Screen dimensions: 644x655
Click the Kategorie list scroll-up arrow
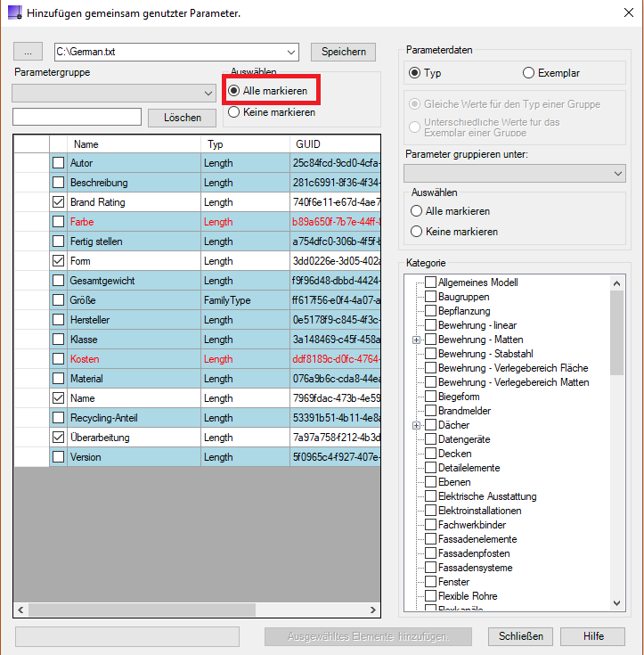[x=617, y=283]
